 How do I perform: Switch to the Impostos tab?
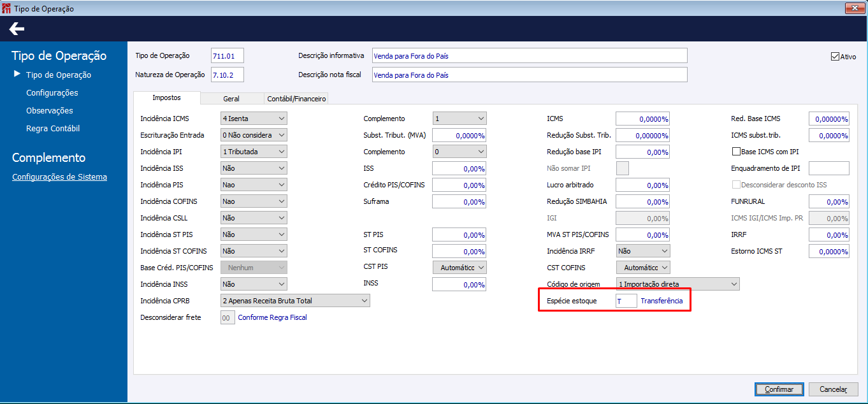(166, 98)
